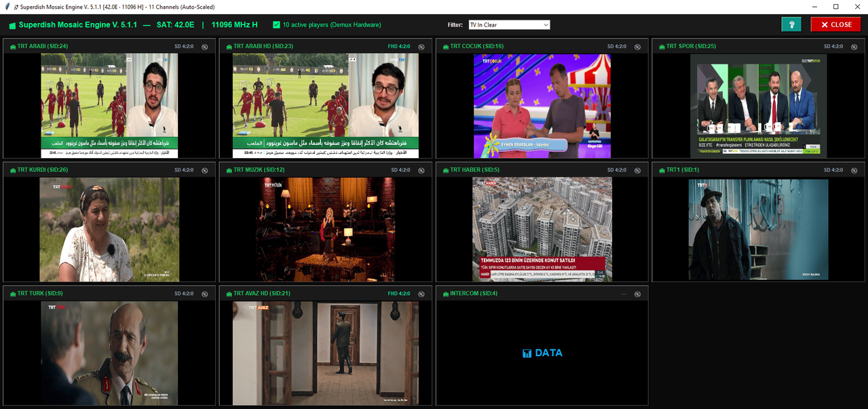
Task: Click the red CLOSE button
Action: pos(835,24)
